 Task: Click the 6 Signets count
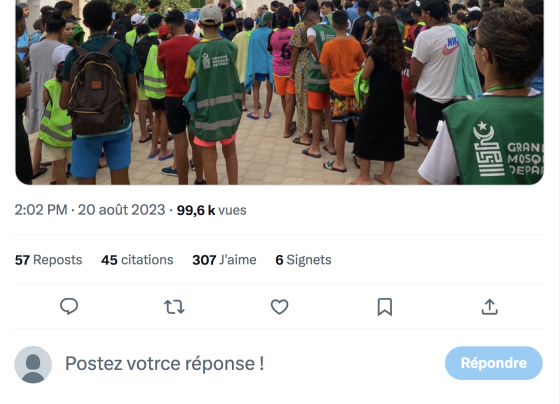coord(303,260)
